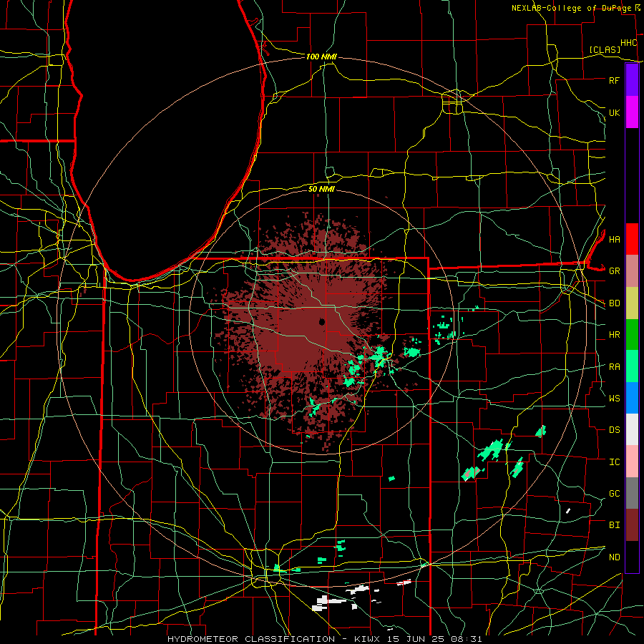Click the Hydrometeor Classification KIWX caption

324,639
